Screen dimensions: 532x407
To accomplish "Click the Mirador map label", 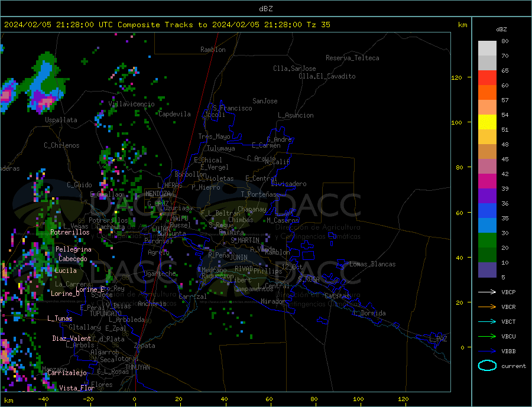I will click(273, 301).
